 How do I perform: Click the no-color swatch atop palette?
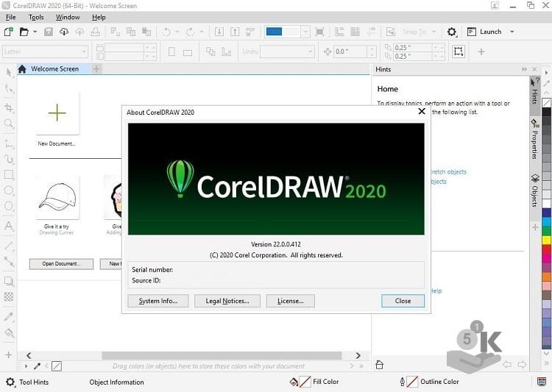[x=546, y=102]
